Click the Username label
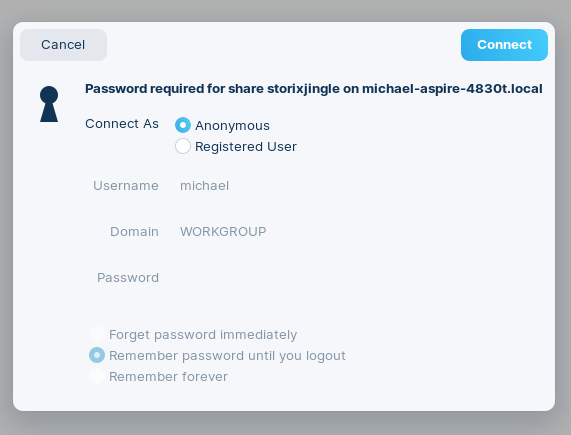This screenshot has height=435, width=571. [x=126, y=186]
